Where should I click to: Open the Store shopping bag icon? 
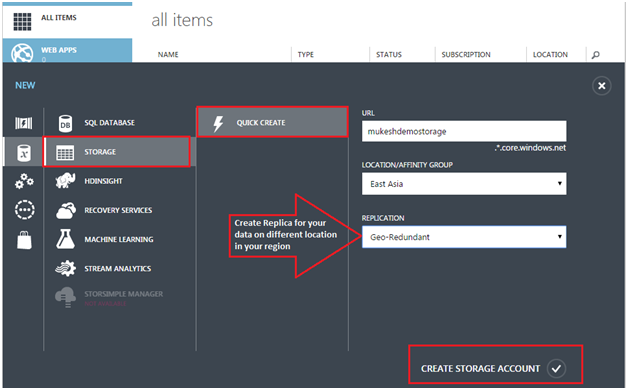(x=24, y=240)
